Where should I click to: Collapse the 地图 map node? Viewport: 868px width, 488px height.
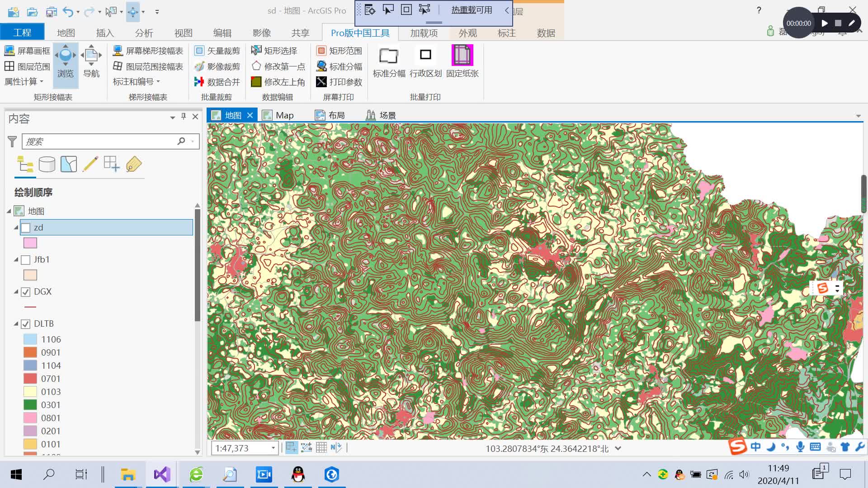point(9,211)
